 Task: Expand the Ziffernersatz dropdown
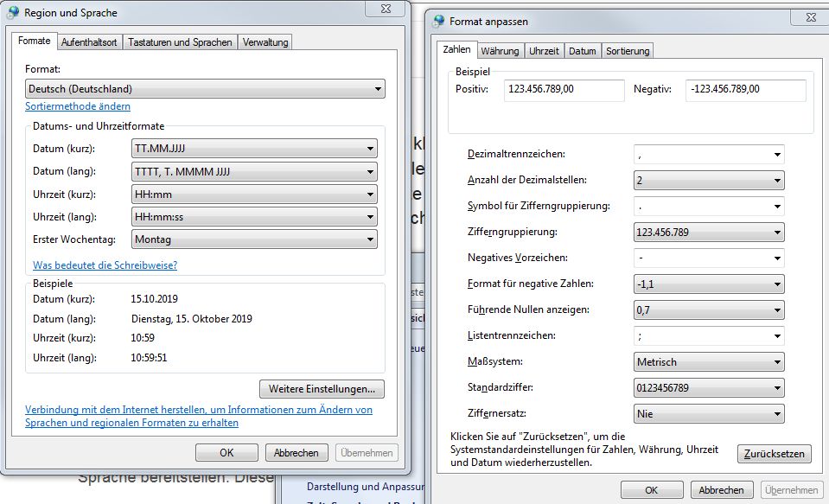point(709,413)
